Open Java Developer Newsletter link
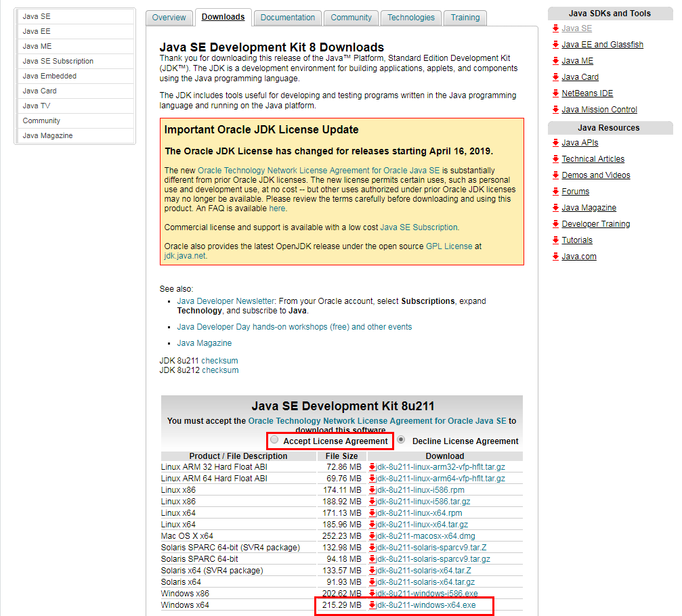The width and height of the screenshot is (682, 616). [x=226, y=301]
